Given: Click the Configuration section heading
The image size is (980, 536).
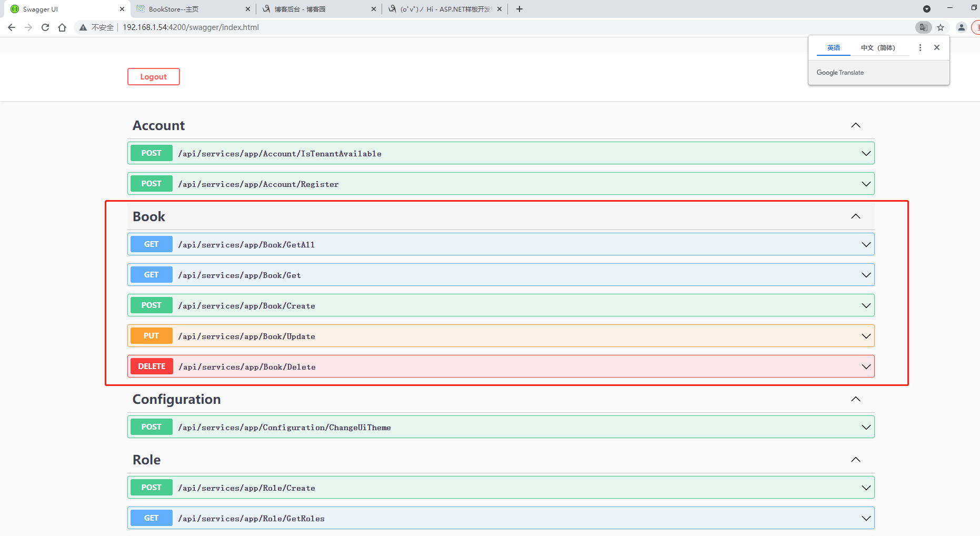Looking at the screenshot, I should [x=176, y=399].
